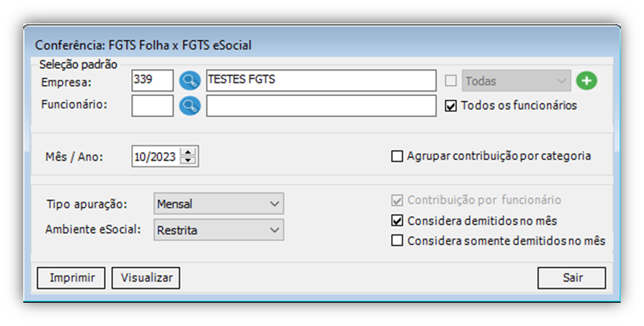
Task: Open the Tipo apuração dropdown
Action: pyautogui.click(x=218, y=204)
